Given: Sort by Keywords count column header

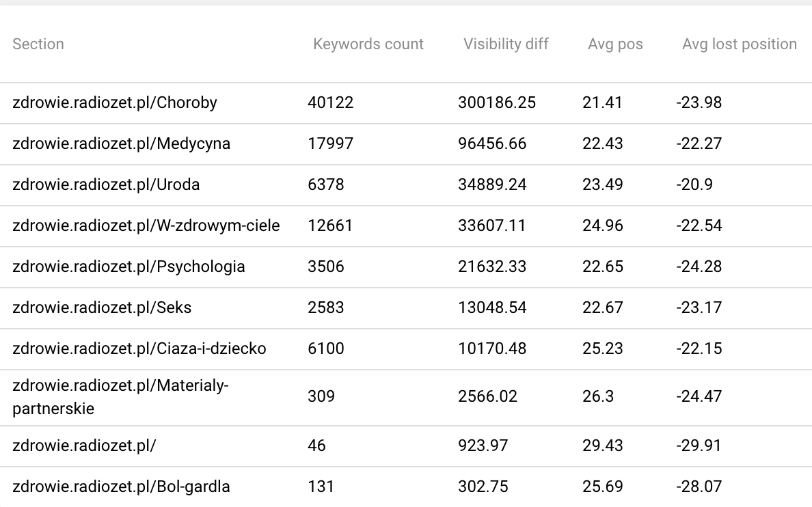Looking at the screenshot, I should [368, 44].
